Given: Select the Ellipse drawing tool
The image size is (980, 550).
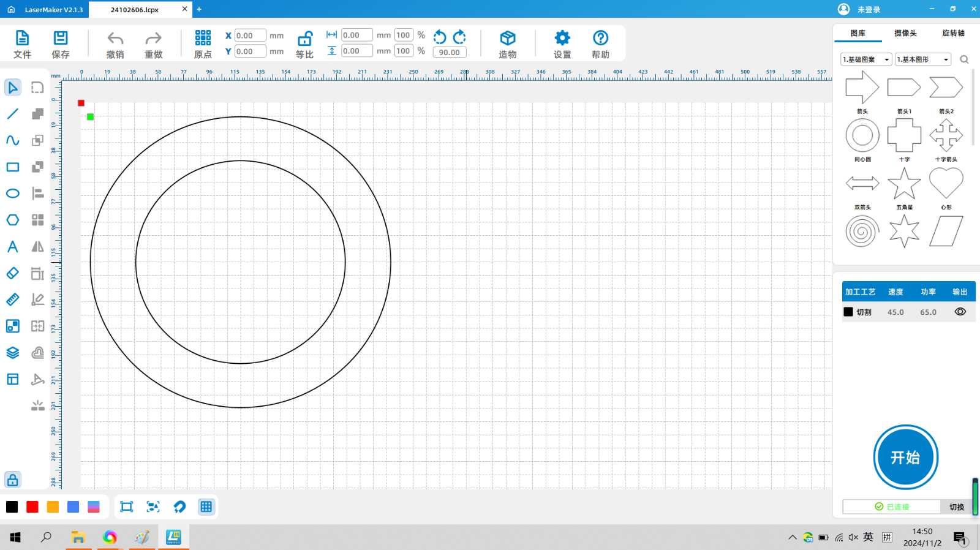Looking at the screenshot, I should pos(13,194).
